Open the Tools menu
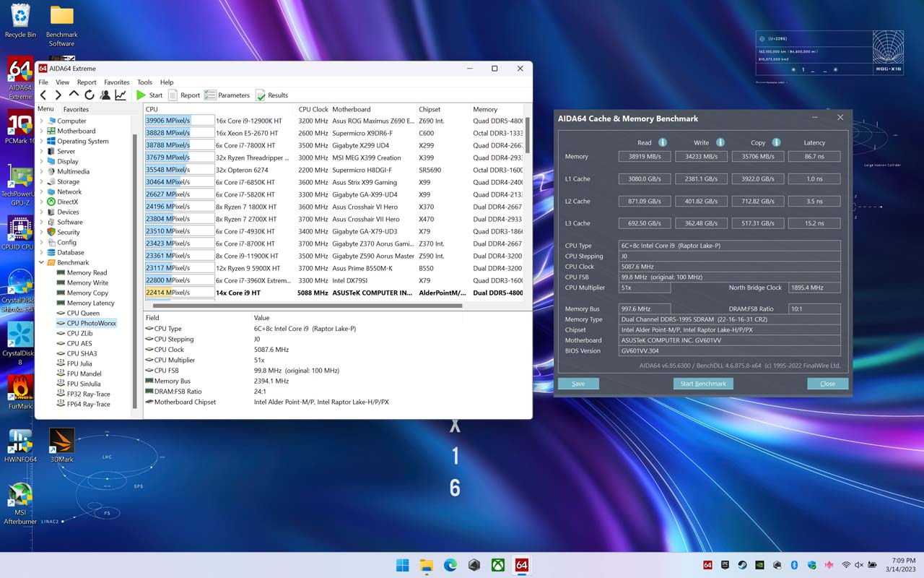The height and width of the screenshot is (578, 924). [x=144, y=82]
